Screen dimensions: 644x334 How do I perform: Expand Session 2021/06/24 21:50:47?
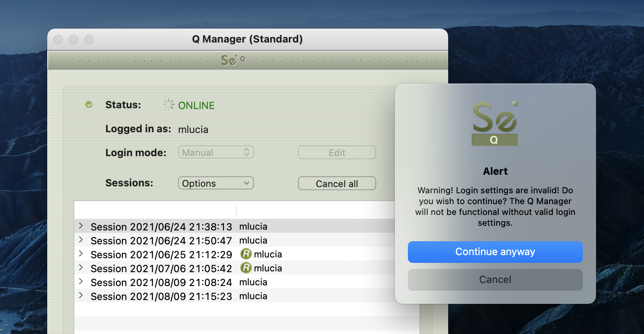coord(81,240)
